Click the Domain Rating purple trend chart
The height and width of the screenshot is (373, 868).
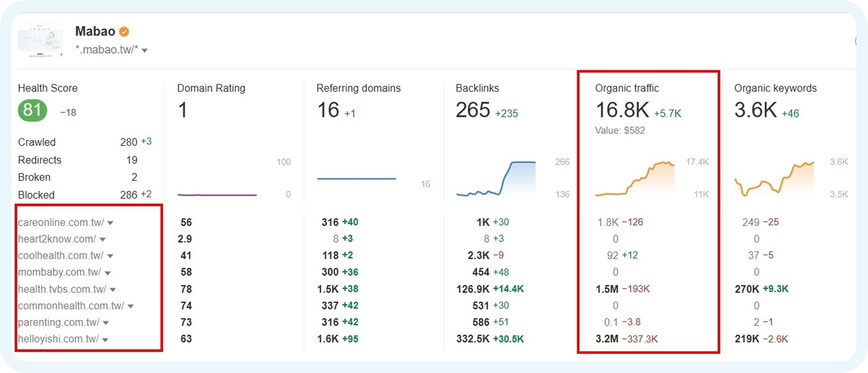pyautogui.click(x=217, y=195)
